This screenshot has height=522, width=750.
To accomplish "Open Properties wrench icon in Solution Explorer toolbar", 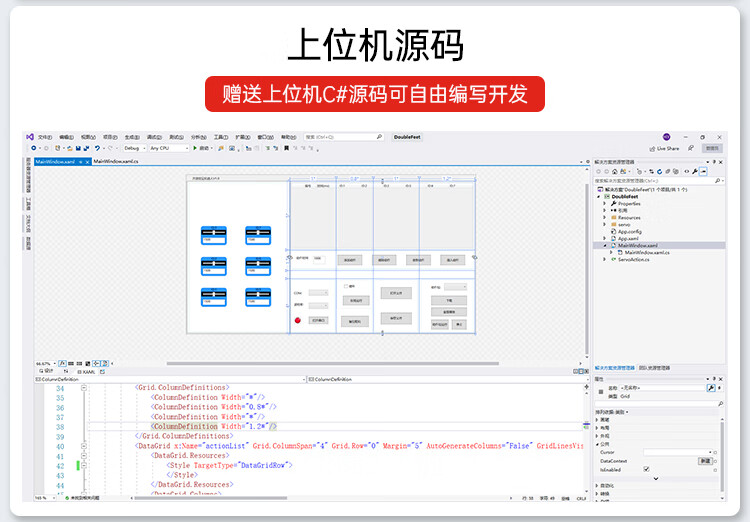I will [693, 171].
